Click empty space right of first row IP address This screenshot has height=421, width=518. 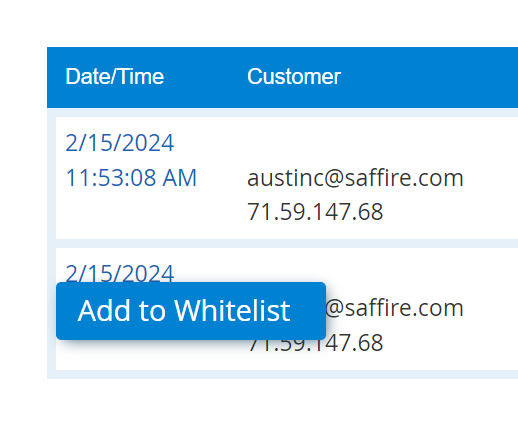coord(450,212)
